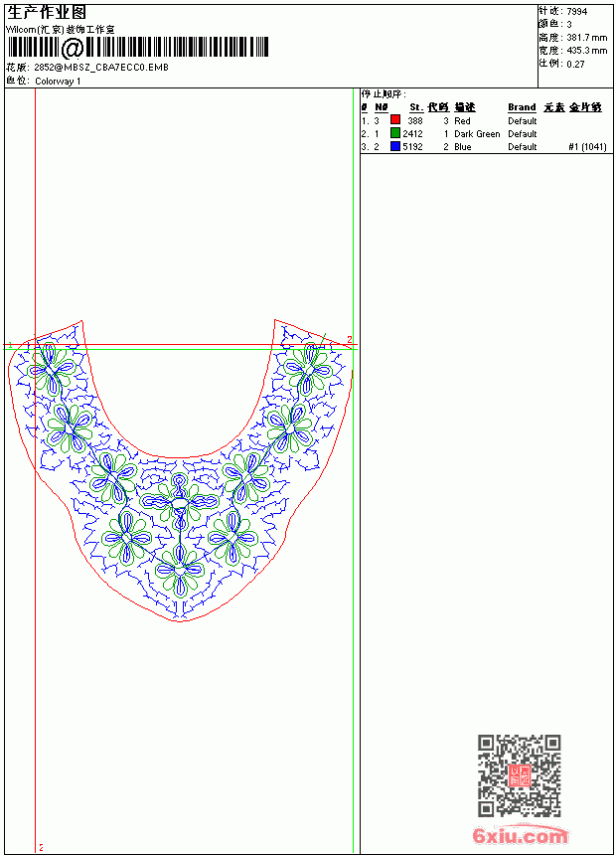Click the file name 2852@MBSZ_CBA7ECC0.EMB
616x855 pixels.
(101, 68)
